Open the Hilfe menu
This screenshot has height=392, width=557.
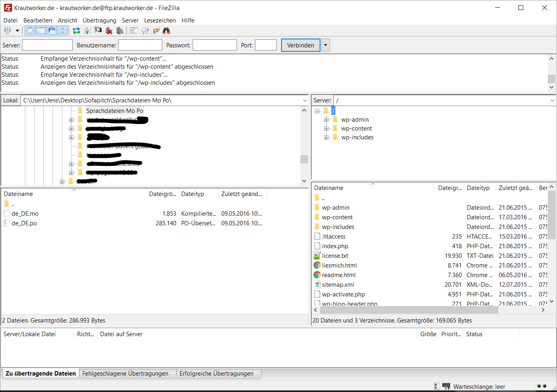click(x=188, y=20)
